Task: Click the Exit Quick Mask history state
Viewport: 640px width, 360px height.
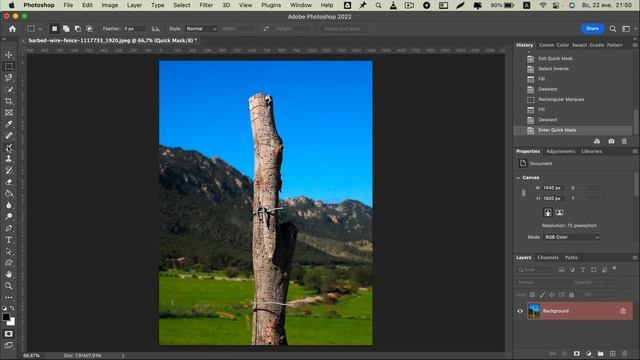Action: pyautogui.click(x=555, y=58)
